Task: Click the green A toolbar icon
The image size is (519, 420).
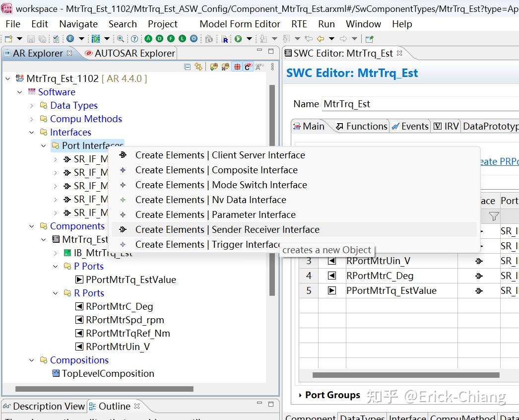Action: pos(148,39)
